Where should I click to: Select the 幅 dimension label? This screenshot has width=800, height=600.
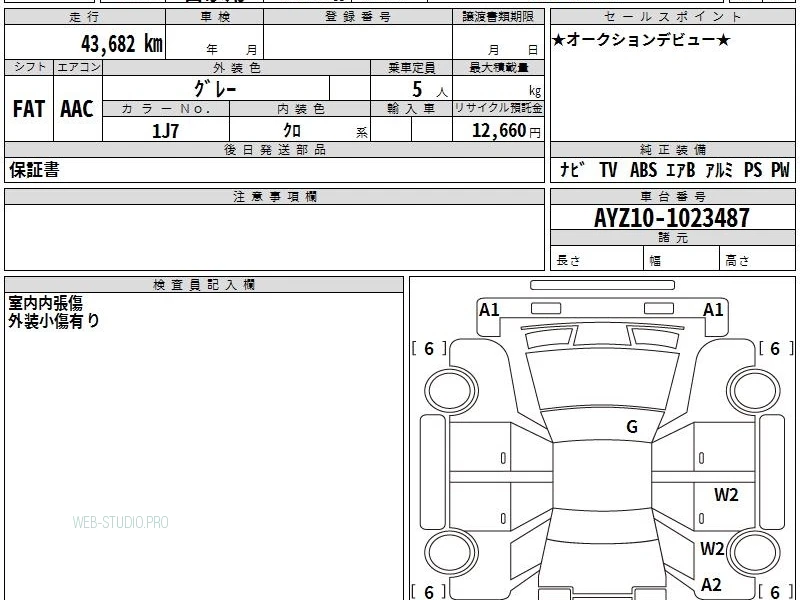(x=655, y=261)
